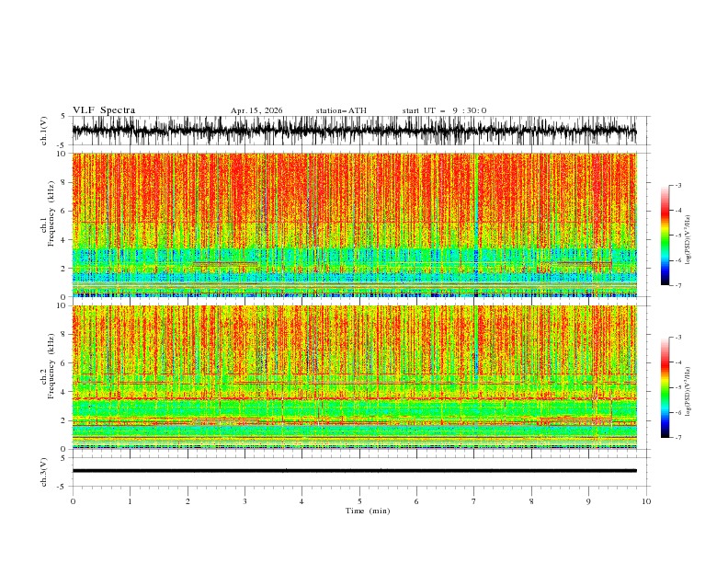Click the ch.1 spectrogram color bar

(x=665, y=236)
